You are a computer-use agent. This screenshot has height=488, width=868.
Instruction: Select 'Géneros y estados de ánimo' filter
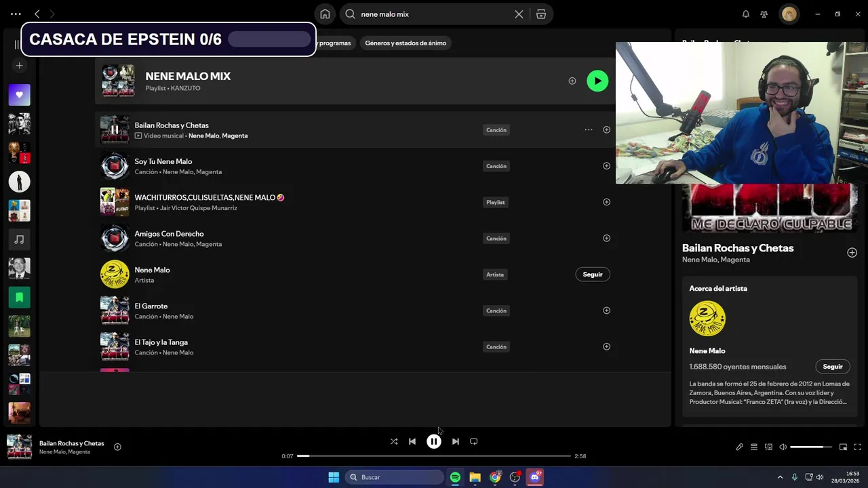pyautogui.click(x=406, y=43)
